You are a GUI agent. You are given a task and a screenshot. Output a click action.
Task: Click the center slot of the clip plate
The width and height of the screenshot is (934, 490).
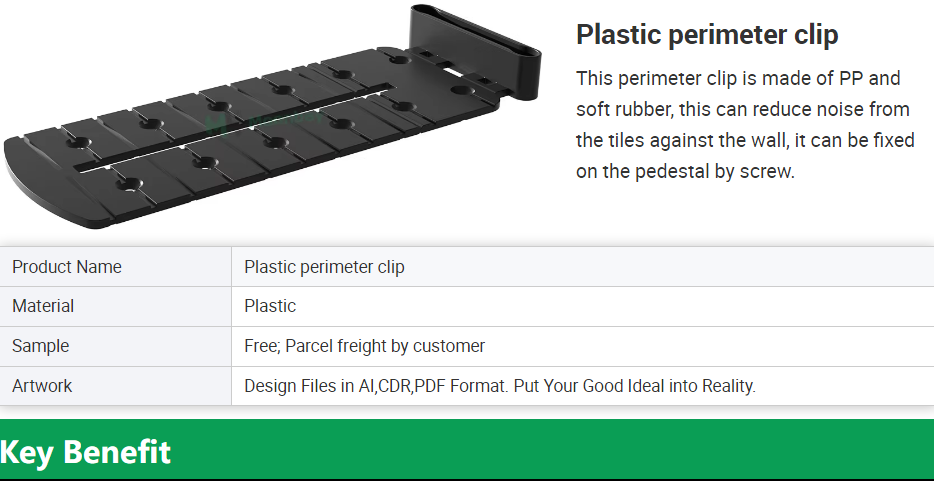coord(234,127)
